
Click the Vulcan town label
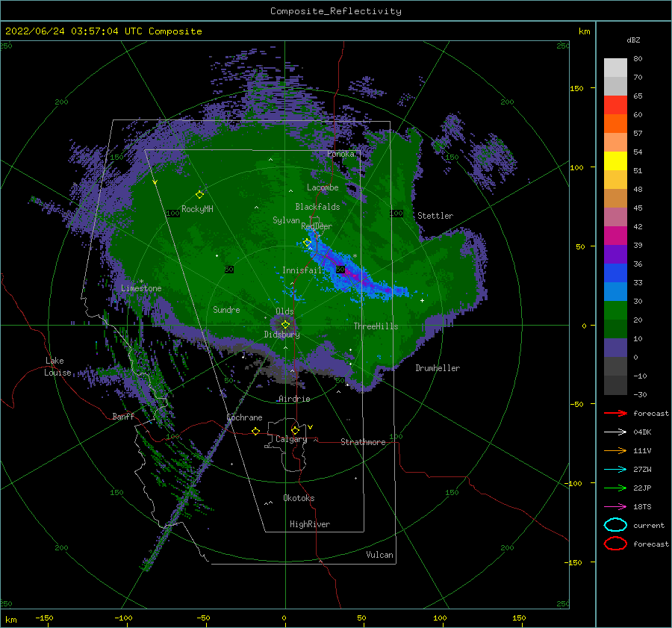(x=379, y=555)
